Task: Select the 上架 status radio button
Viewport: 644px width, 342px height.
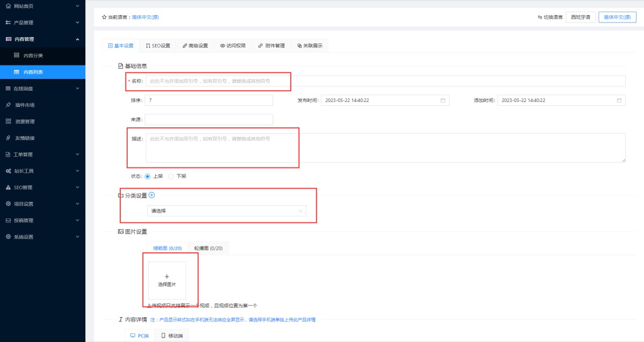Action: tap(148, 176)
